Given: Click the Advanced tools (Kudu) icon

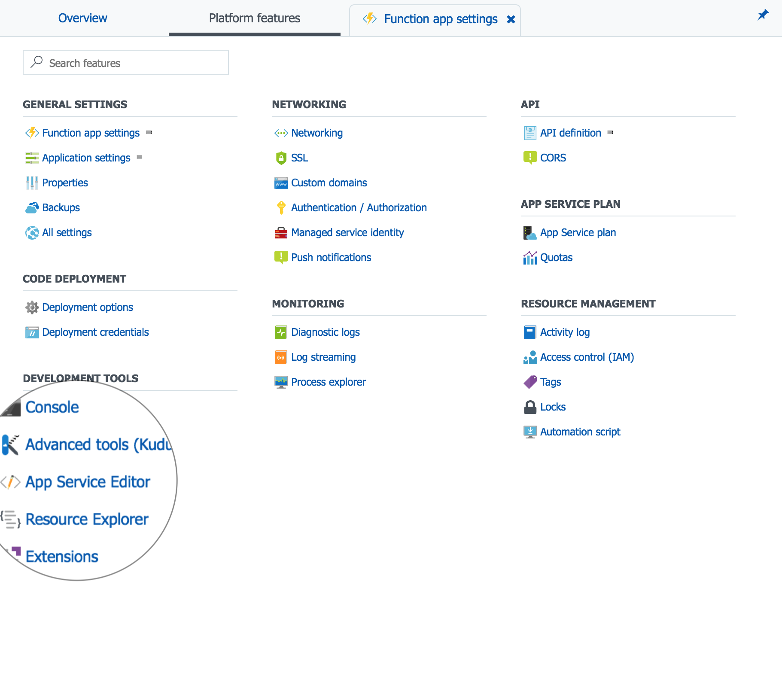Looking at the screenshot, I should [x=9, y=444].
